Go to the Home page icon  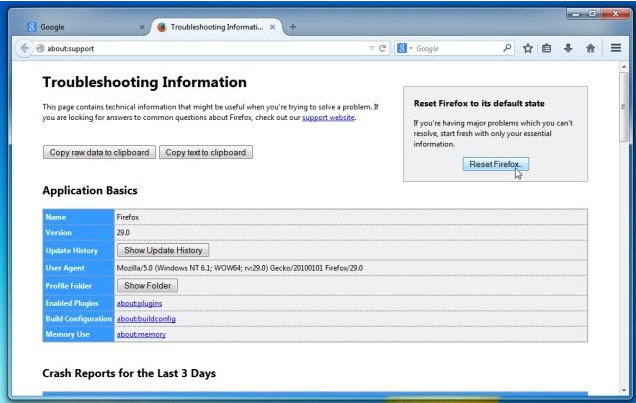point(590,48)
